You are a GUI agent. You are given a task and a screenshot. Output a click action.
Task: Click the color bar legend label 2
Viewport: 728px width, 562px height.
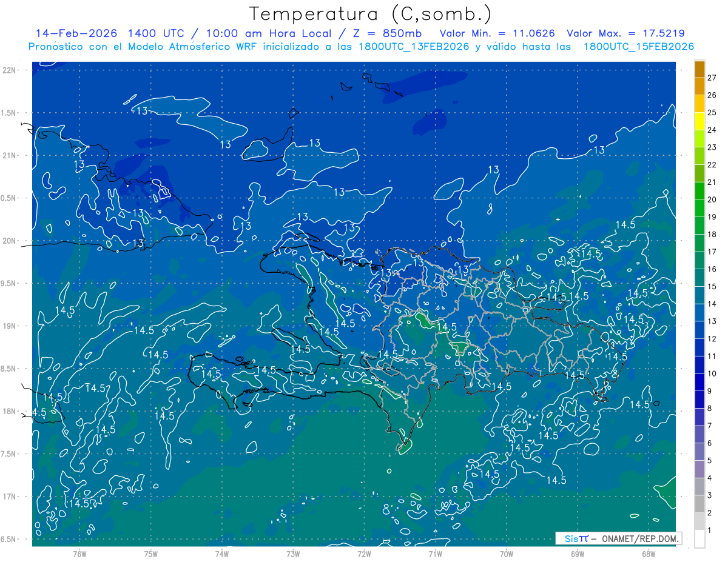point(709,513)
